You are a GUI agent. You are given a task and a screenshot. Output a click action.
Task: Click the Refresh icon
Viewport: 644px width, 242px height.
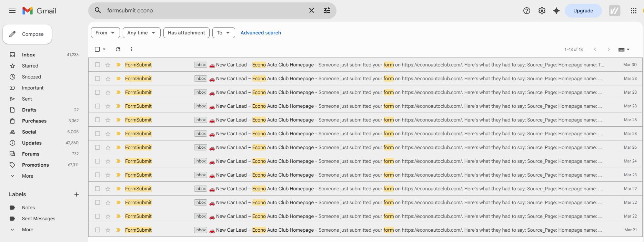click(x=118, y=49)
